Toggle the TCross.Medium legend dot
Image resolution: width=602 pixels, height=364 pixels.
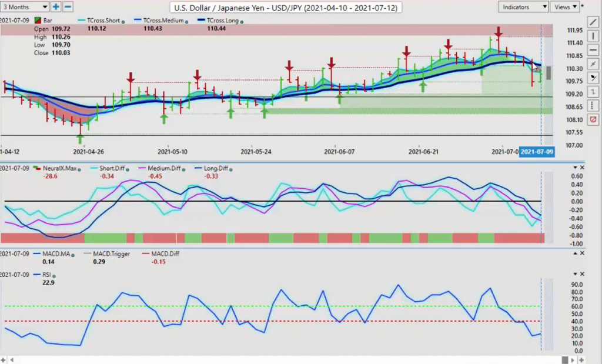tap(186, 22)
